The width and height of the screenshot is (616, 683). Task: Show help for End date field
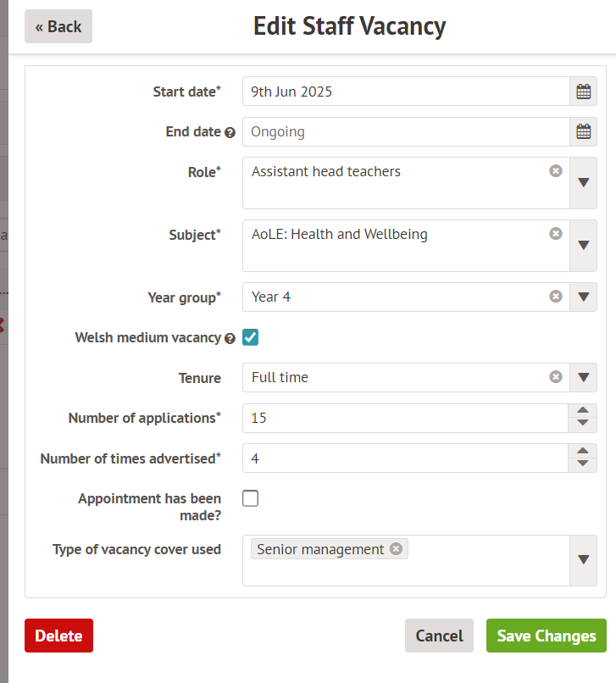[x=230, y=132]
